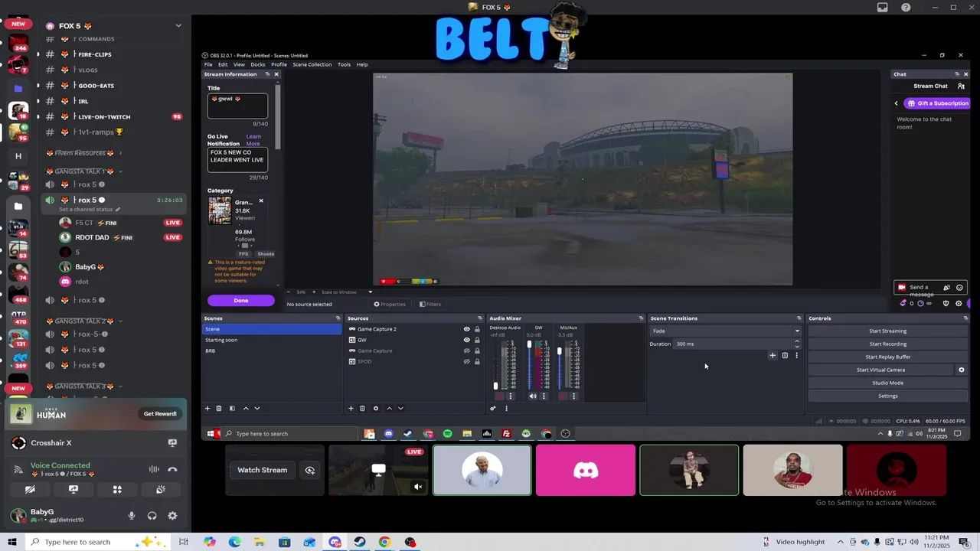Open the live-on-twitch Discord channel

(104, 116)
